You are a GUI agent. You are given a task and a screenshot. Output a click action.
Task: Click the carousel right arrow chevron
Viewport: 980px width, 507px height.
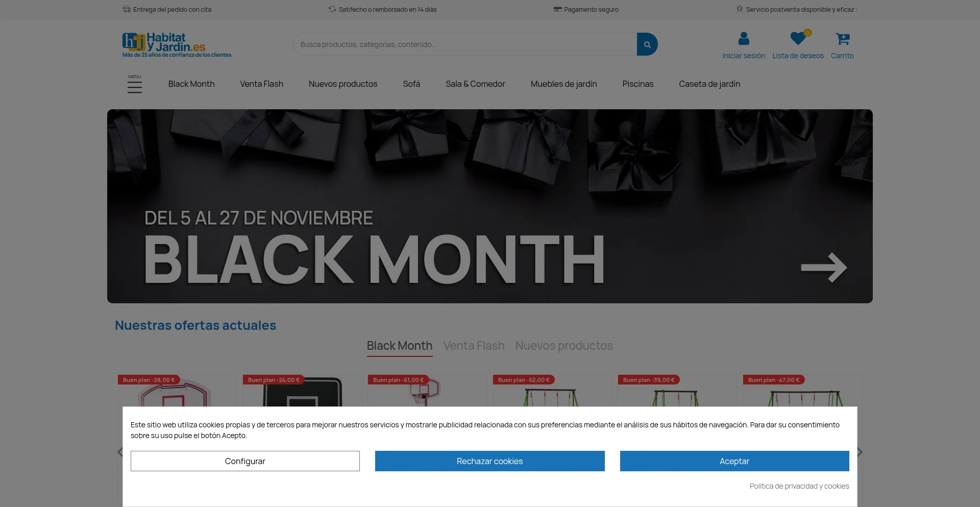click(x=860, y=452)
